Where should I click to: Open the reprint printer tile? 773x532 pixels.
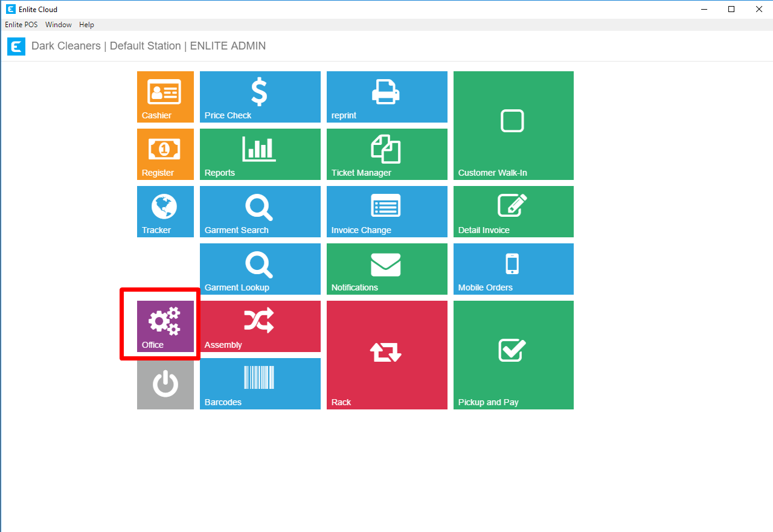pyautogui.click(x=387, y=97)
